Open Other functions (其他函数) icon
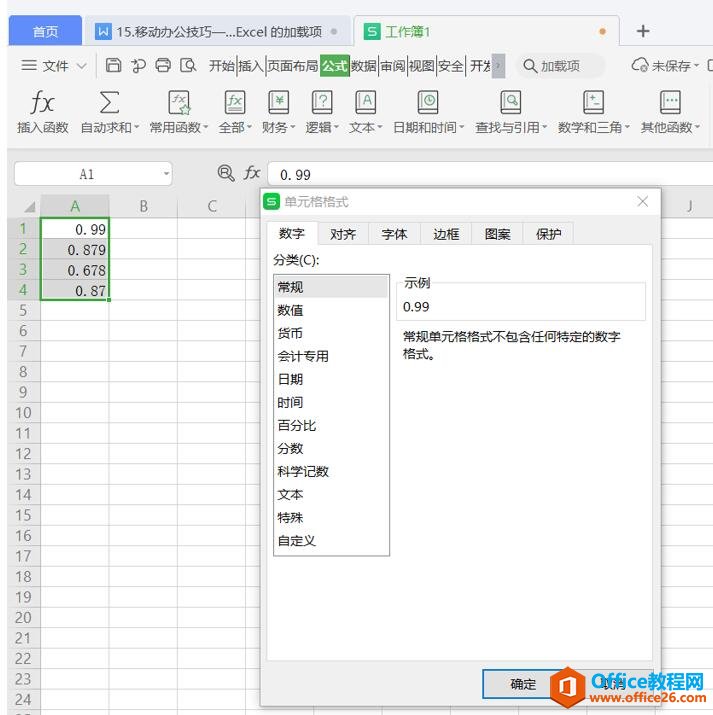 pos(670,102)
